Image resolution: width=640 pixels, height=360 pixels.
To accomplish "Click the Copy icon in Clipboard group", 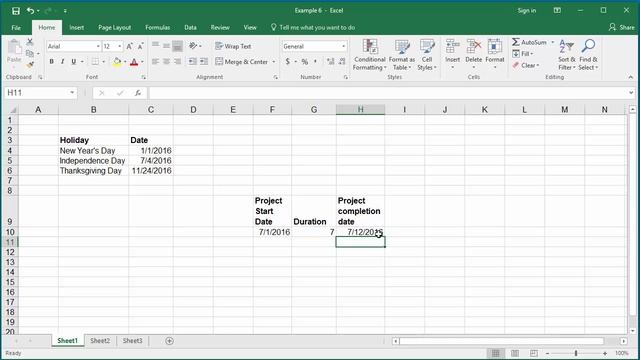I will (30, 53).
